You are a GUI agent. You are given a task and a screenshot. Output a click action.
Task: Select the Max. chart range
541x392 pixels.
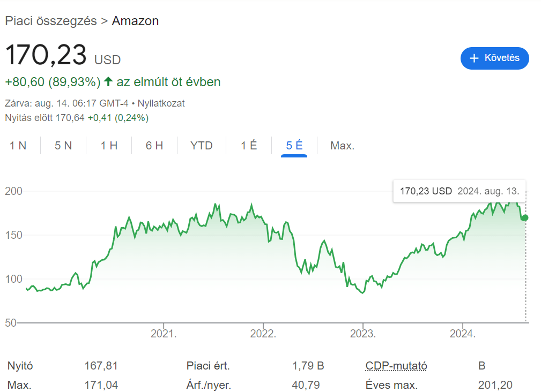(342, 145)
